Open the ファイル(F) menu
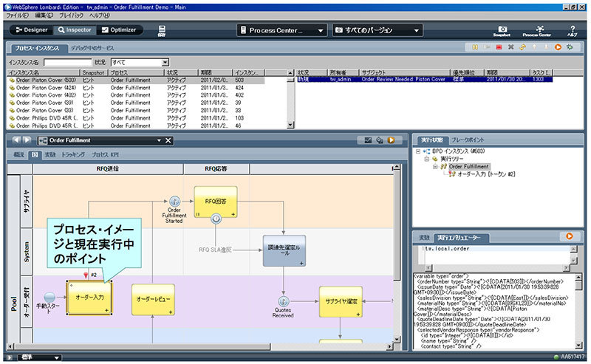The height and width of the screenshot is (364, 591). click(16, 15)
